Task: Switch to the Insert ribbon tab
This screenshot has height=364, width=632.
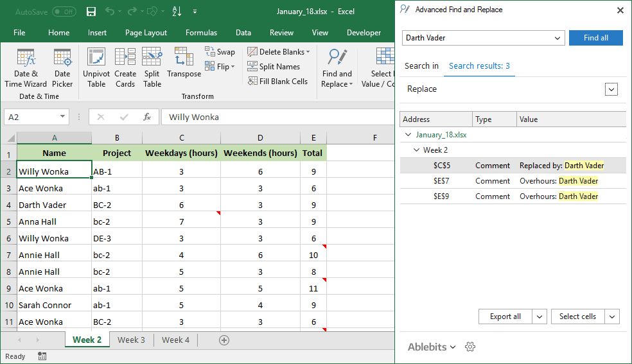Action: pos(97,33)
